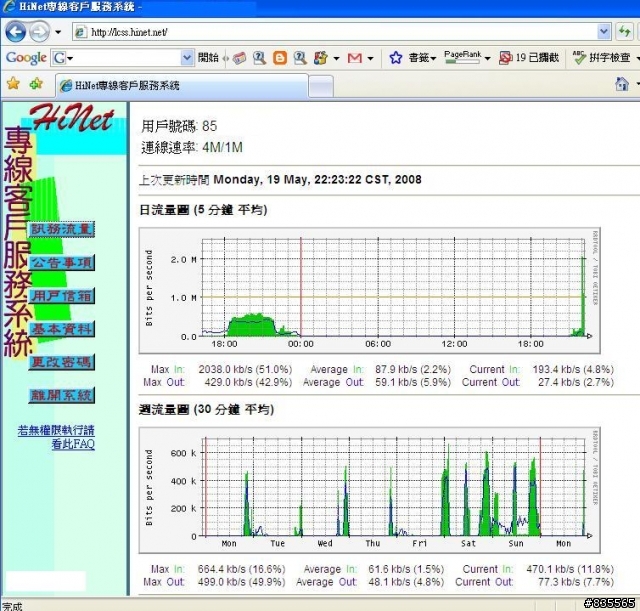Open the 基本資料 basic info button
The width and height of the screenshot is (640, 611).
62,329
